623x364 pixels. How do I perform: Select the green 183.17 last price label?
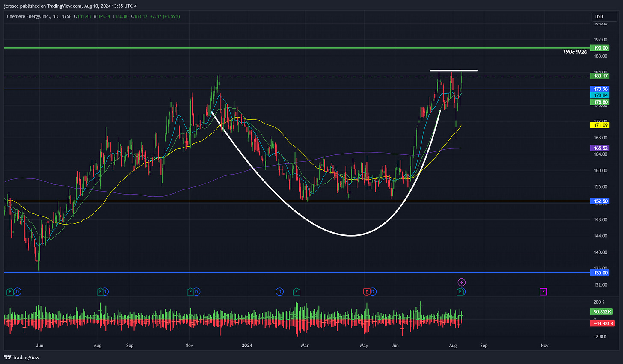[x=600, y=76]
